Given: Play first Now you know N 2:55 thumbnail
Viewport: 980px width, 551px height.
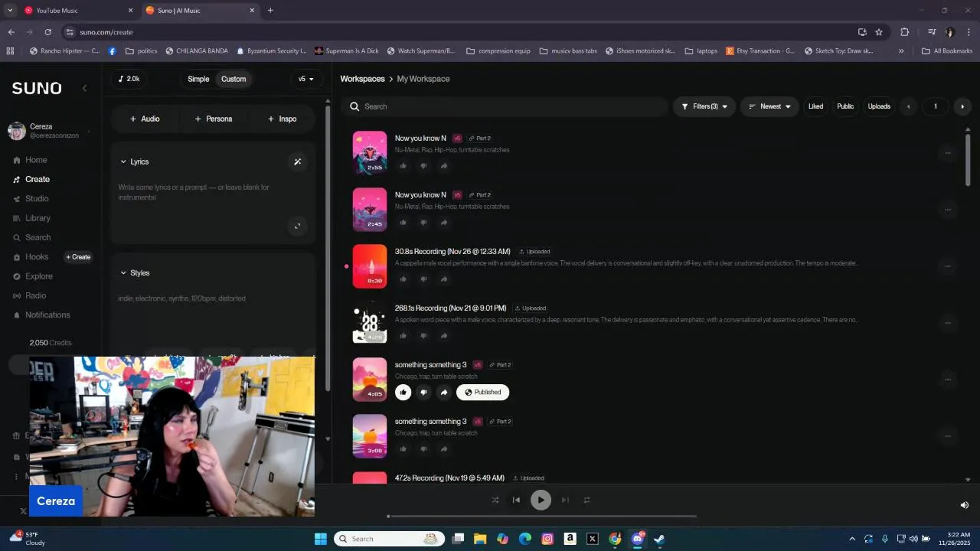Looking at the screenshot, I should coord(369,153).
